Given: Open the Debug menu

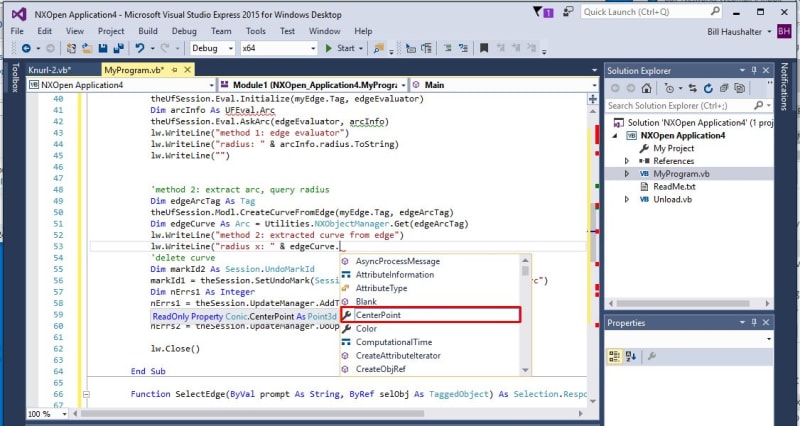Looking at the screenshot, I should tap(184, 31).
